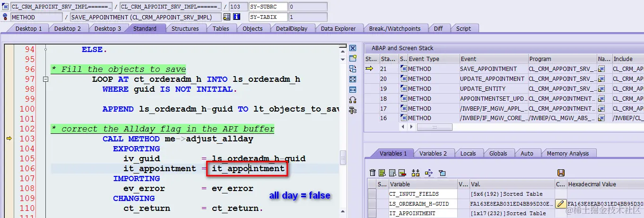Switch to the Desktop 3 tab

tap(108, 28)
